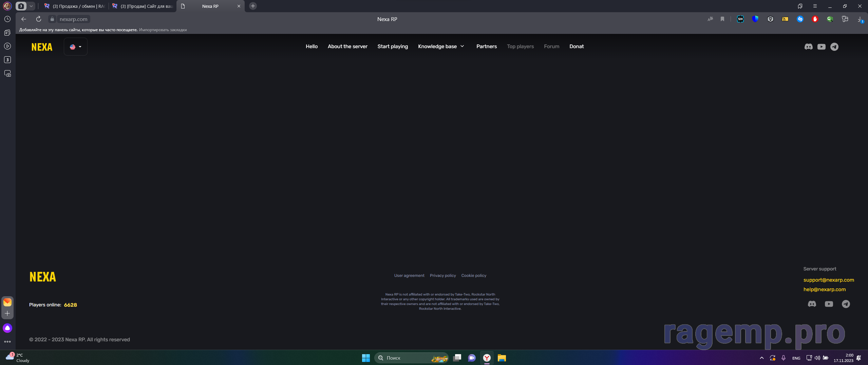The height and width of the screenshot is (365, 868).
Task: Bookmark the page using the bookmark icon
Action: click(x=722, y=19)
